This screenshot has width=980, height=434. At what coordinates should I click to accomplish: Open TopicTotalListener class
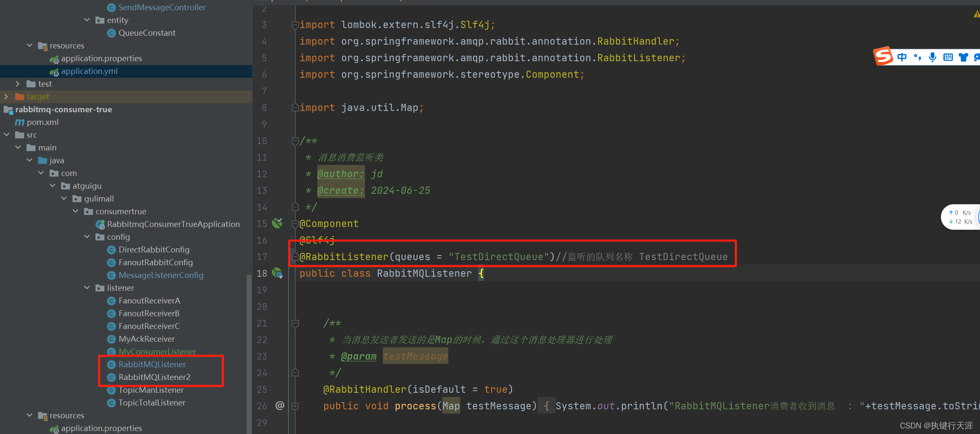(152, 403)
